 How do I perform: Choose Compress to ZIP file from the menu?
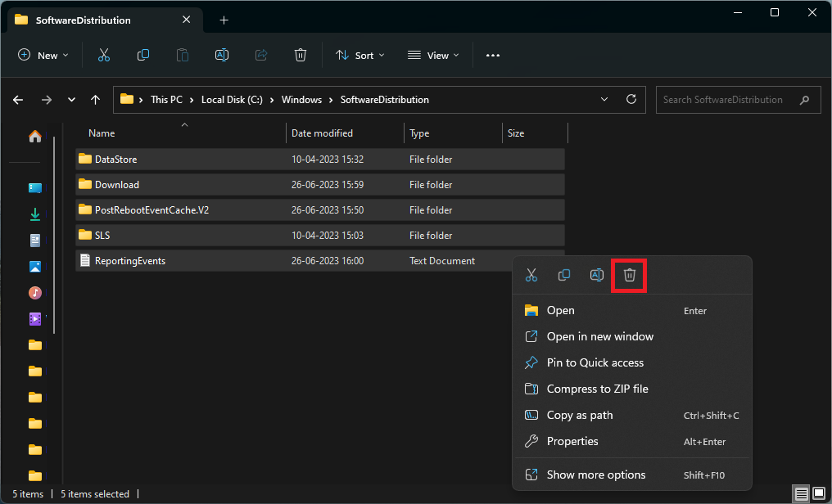[595, 389]
